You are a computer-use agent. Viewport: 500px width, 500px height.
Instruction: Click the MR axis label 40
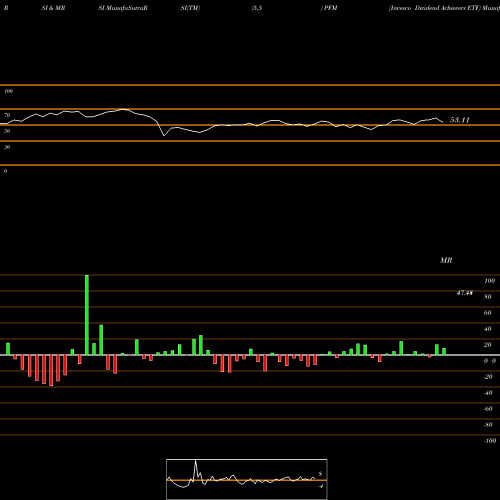pos(488,329)
